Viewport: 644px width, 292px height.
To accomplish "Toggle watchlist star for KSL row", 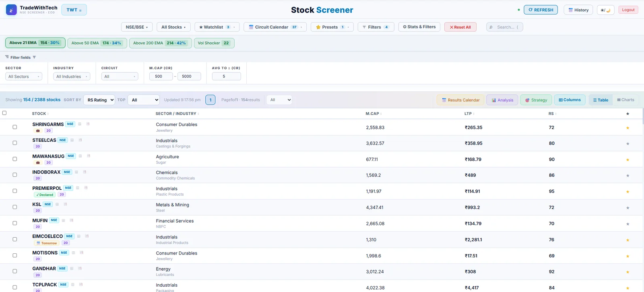I will click(x=627, y=208).
